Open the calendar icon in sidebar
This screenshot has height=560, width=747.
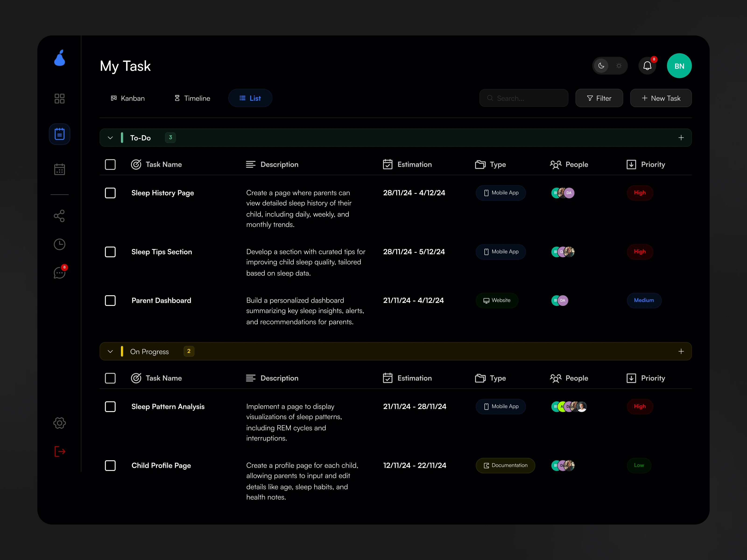[60, 169]
